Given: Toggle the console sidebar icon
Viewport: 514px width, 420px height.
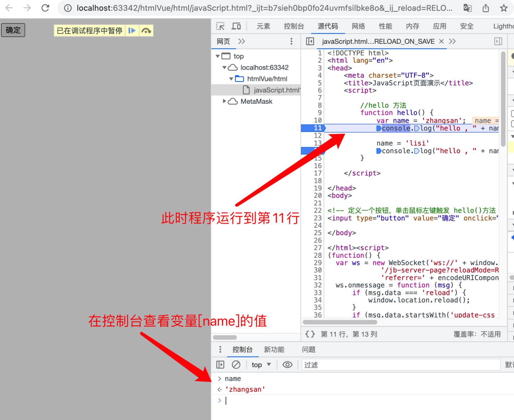Looking at the screenshot, I should coord(220,365).
